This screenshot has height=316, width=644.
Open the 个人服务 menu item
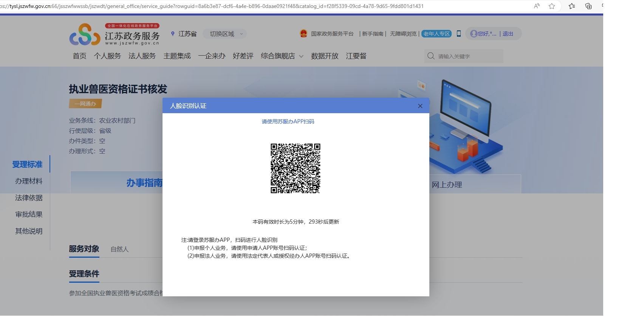107,56
